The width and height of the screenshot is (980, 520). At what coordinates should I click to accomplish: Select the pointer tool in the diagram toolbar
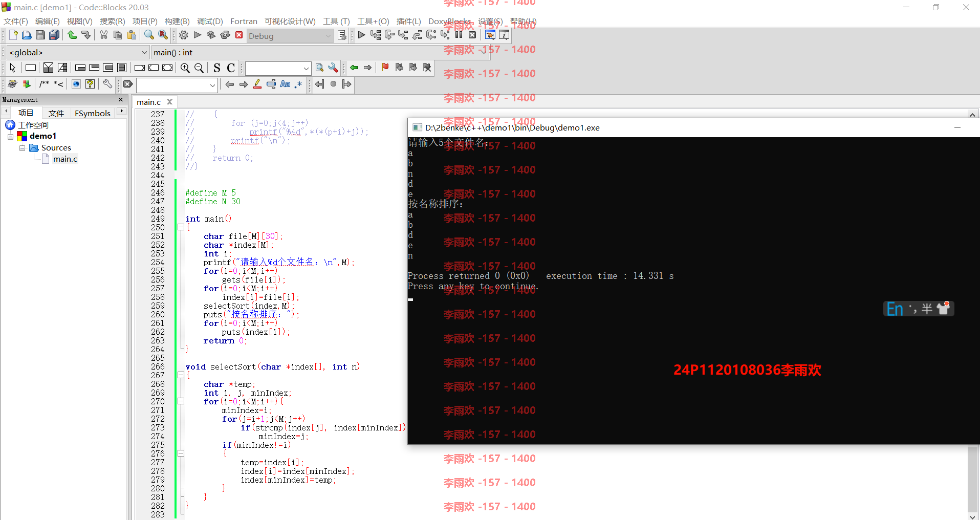click(12, 68)
